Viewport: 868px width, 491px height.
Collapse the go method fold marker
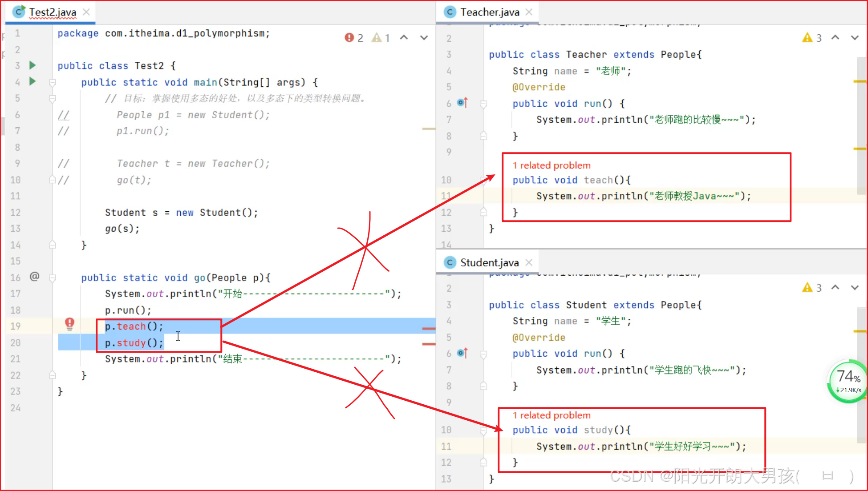click(x=53, y=278)
